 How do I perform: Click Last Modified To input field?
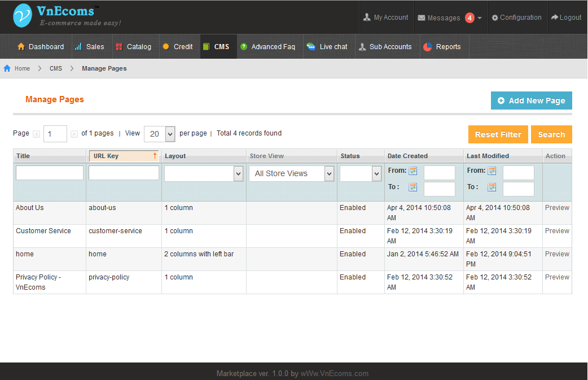[x=518, y=189]
